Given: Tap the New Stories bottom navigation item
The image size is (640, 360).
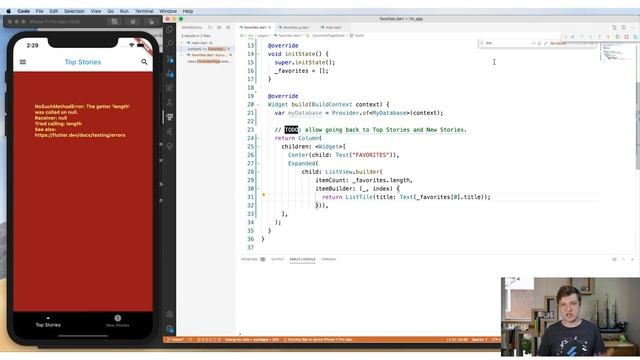Looking at the screenshot, I should pos(118,322).
